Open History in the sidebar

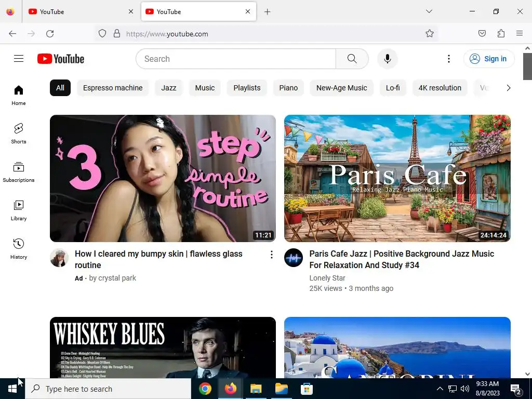click(x=19, y=249)
